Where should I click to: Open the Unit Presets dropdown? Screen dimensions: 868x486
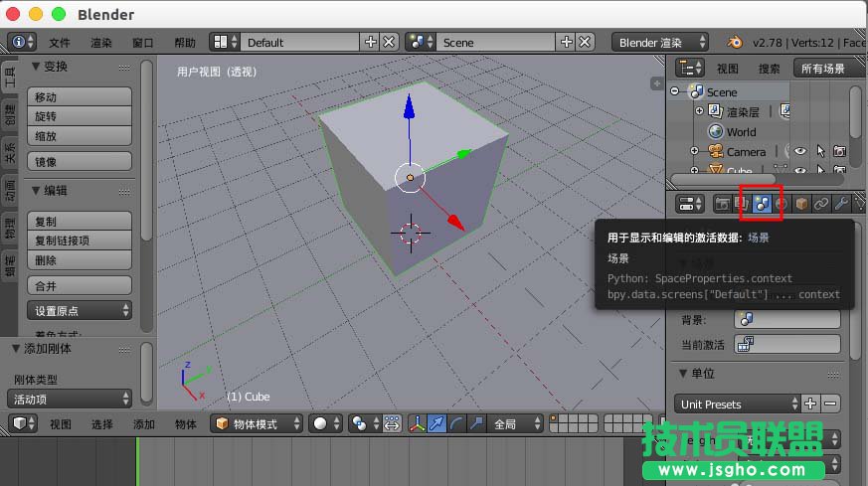[x=738, y=404]
